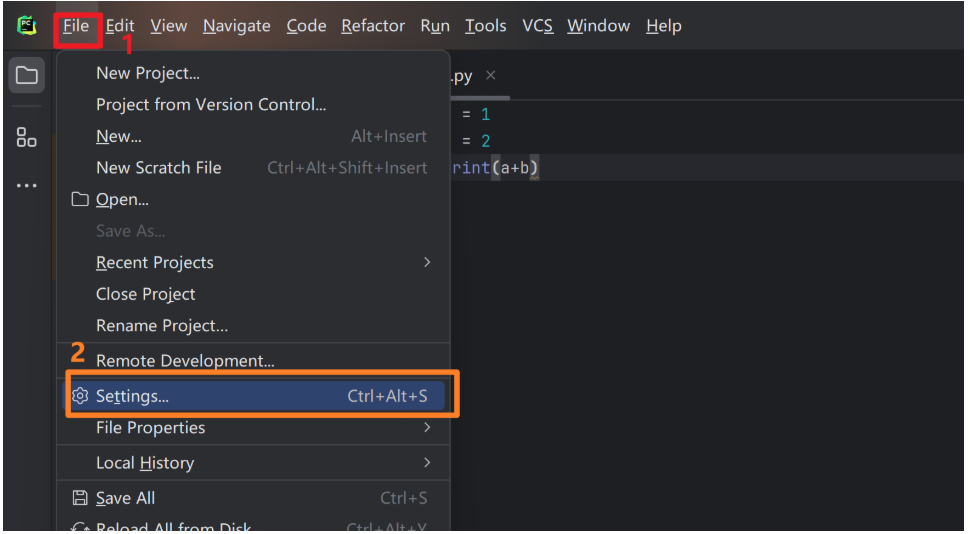Click the (a+b) expression in code

coord(515,168)
